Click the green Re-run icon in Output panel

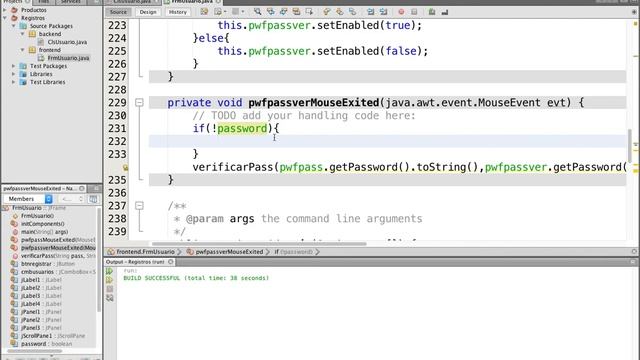pos(109,271)
